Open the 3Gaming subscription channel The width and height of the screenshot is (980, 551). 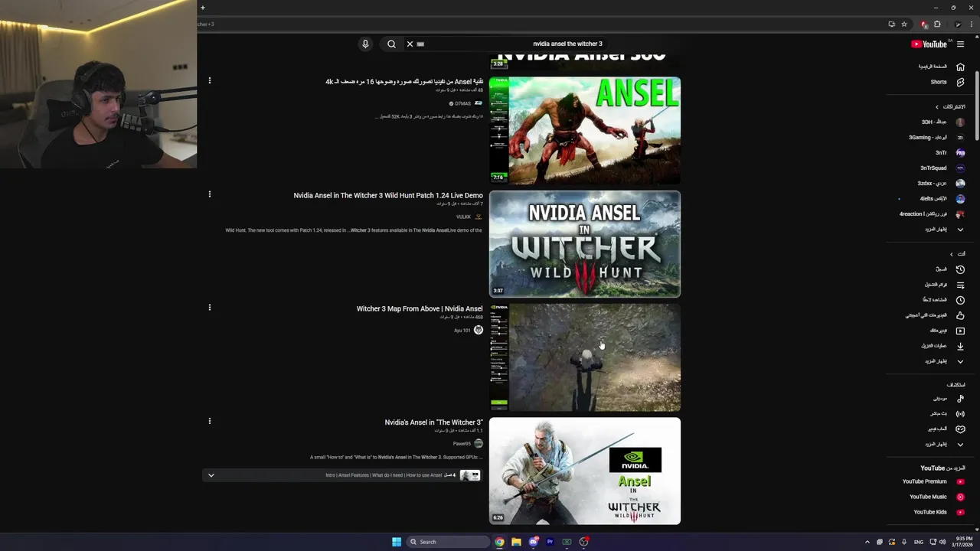pyautogui.click(x=936, y=137)
